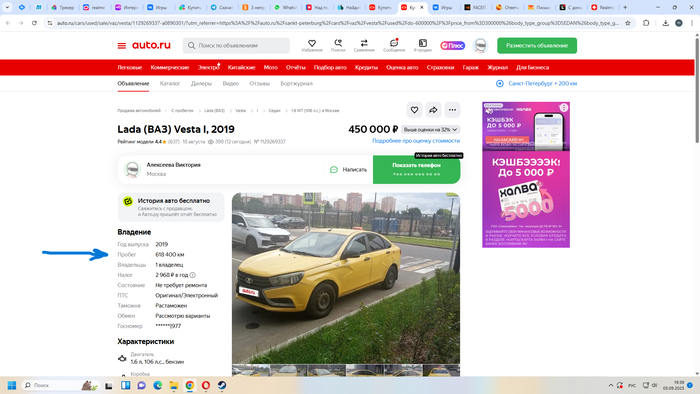The image size is (700, 394).
Task: Click Показать телефон button
Action: point(417,170)
